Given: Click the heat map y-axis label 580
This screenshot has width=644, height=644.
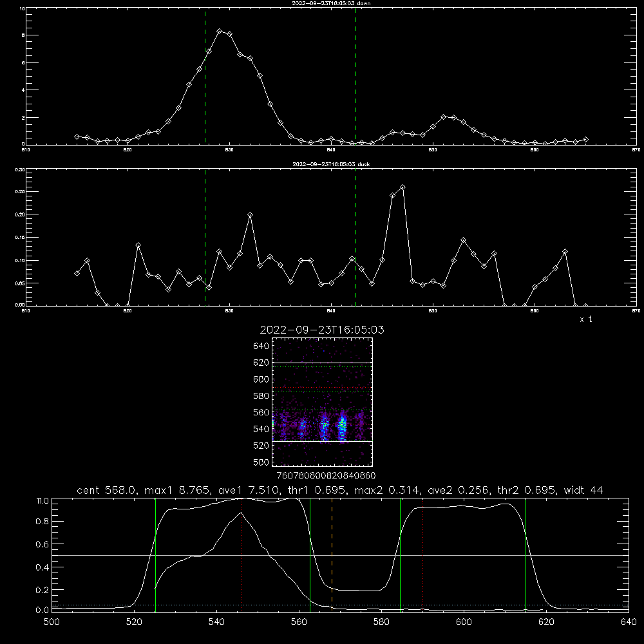Looking at the screenshot, I should point(261,396).
